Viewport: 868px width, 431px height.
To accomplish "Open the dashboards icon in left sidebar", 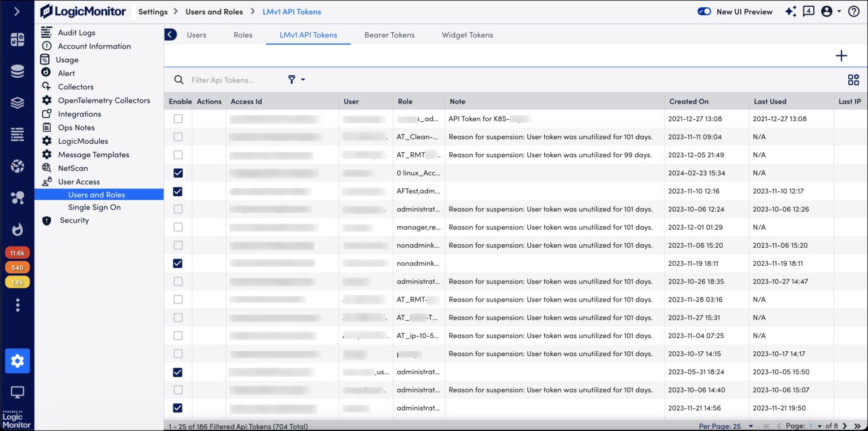I will 18,40.
